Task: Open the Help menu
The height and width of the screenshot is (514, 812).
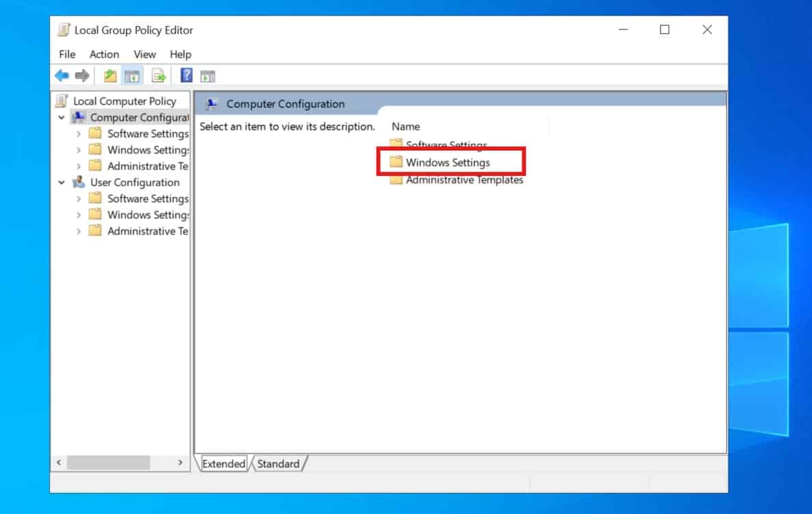Action: [180, 54]
